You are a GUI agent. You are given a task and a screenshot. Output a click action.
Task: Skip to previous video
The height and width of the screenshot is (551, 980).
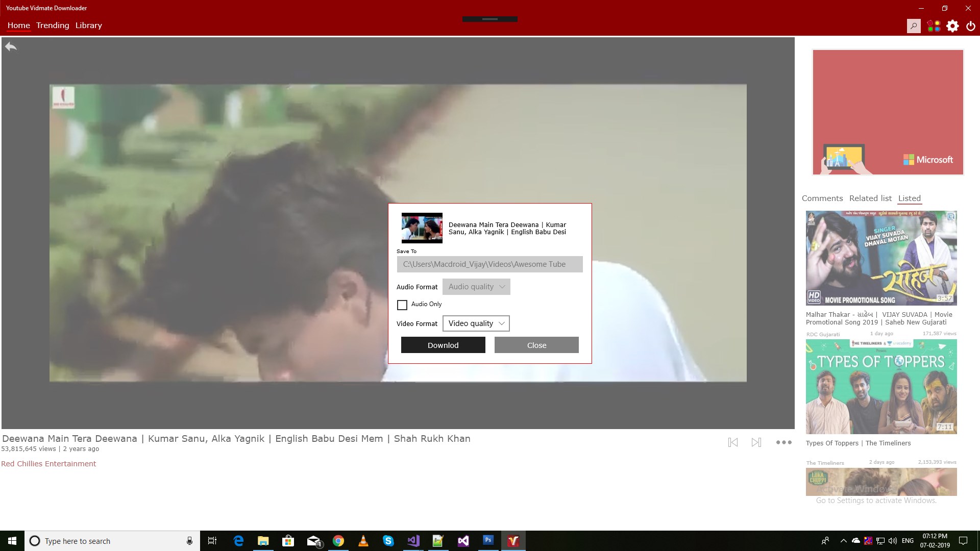(733, 442)
